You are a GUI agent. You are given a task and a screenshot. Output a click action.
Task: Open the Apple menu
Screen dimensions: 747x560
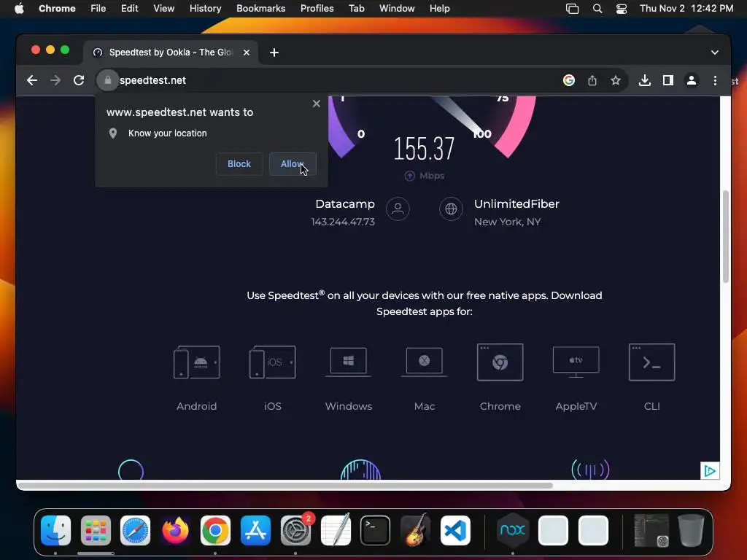click(19, 9)
